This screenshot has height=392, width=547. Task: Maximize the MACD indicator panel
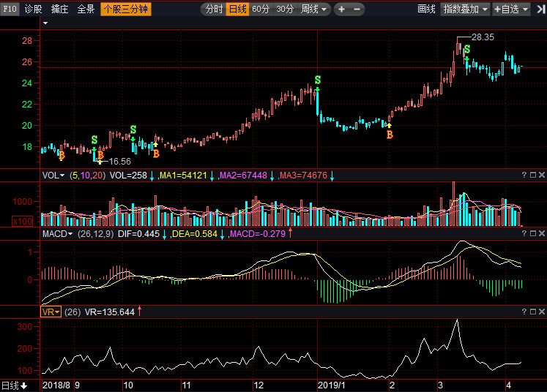(x=532, y=233)
